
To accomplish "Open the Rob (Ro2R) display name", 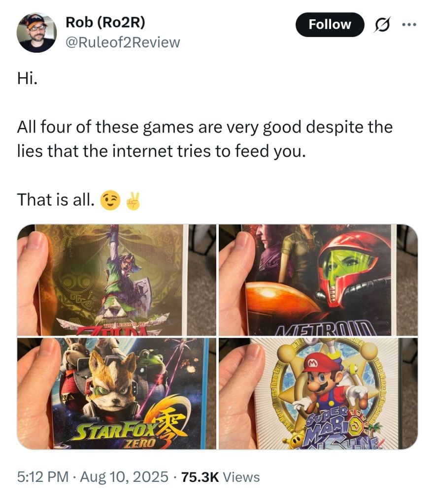I will (x=105, y=22).
